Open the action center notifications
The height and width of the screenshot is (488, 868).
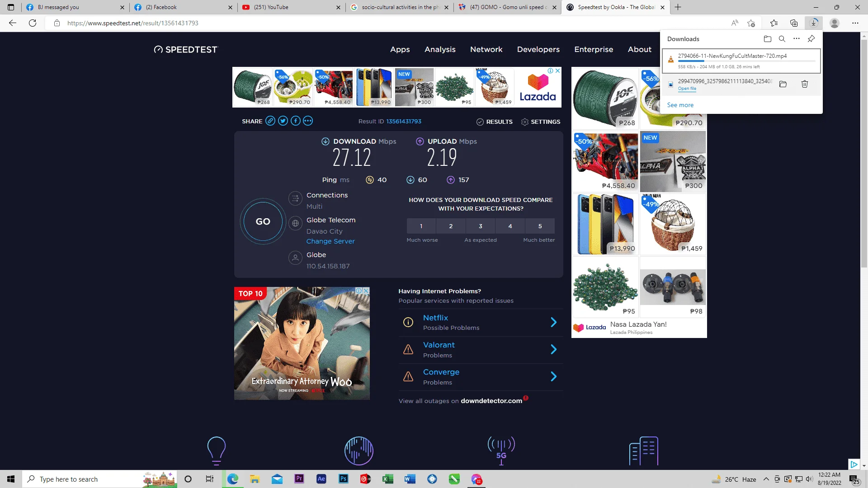854,479
